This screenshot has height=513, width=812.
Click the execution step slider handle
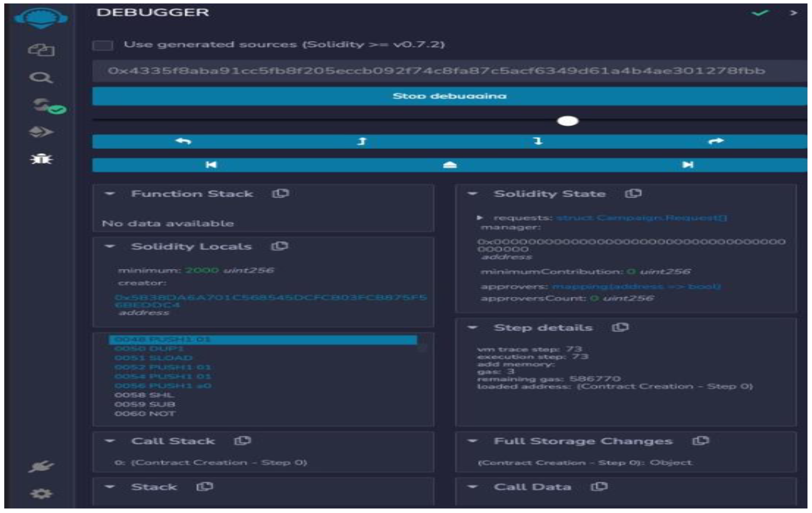(568, 121)
